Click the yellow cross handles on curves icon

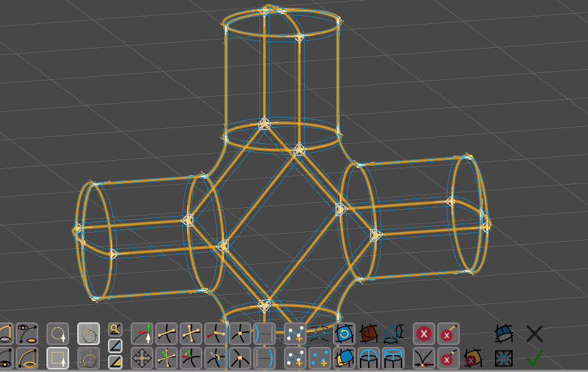click(x=191, y=334)
